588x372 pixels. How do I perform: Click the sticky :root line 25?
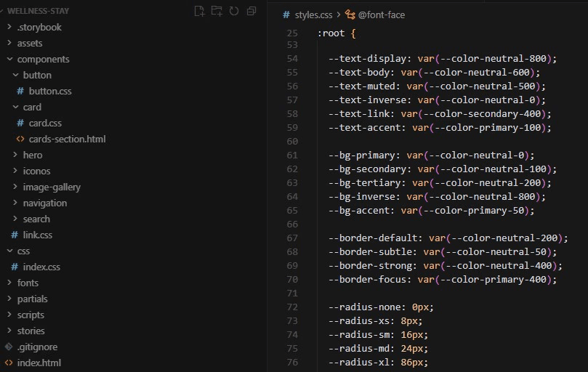[x=337, y=33]
